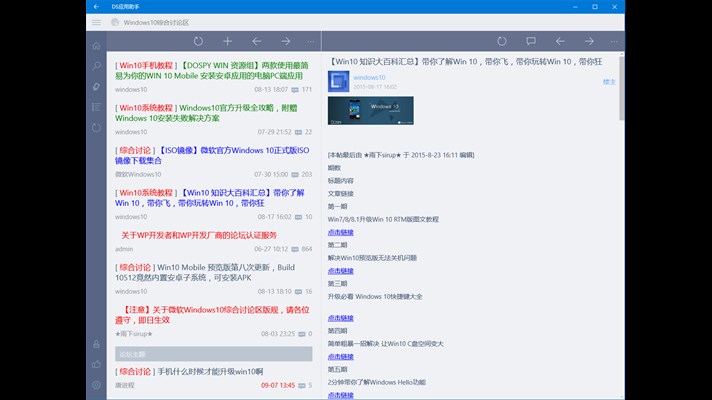Image resolution: width=712 pixels, height=400 pixels.
Task: Click first 点击链接 link in post
Action: coord(341,231)
